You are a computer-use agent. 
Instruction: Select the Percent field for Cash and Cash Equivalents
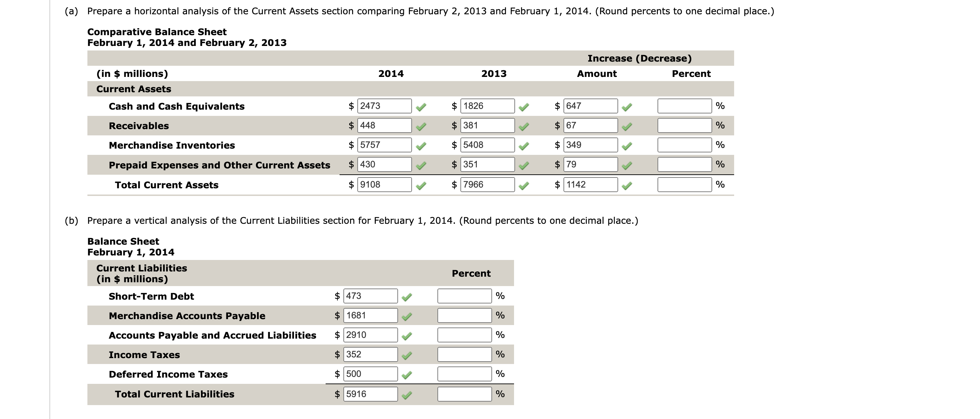pos(684,106)
